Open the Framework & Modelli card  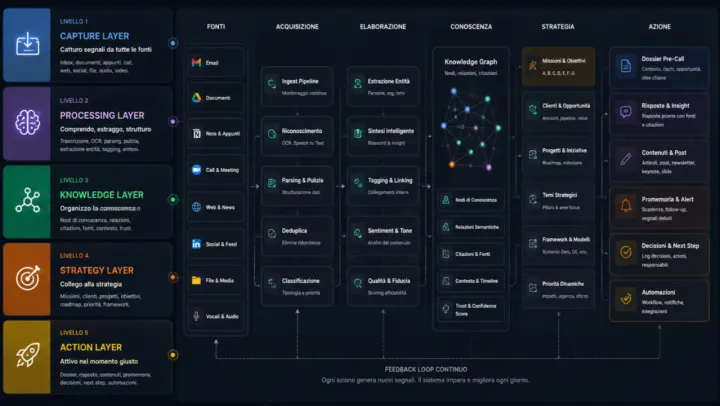pos(558,245)
